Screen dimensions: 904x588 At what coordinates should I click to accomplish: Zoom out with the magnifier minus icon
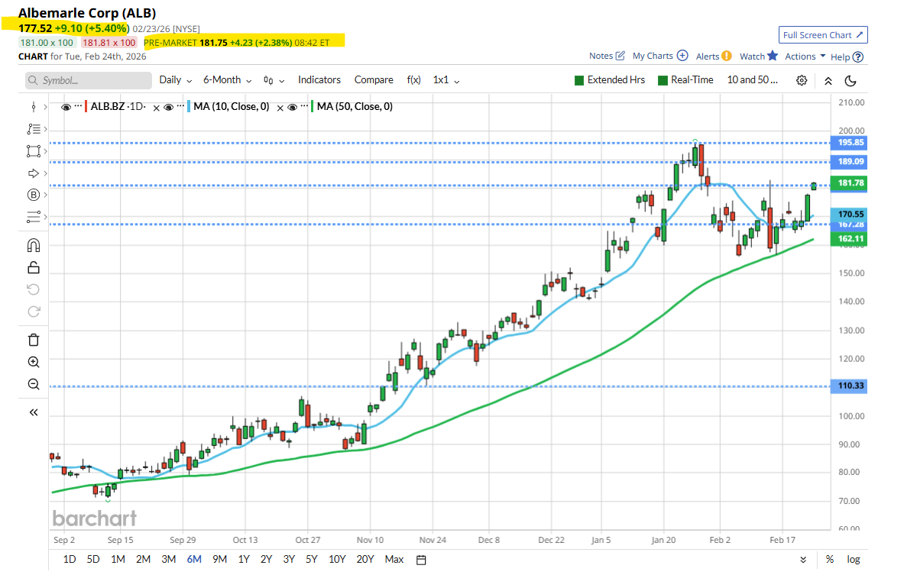pyautogui.click(x=33, y=384)
